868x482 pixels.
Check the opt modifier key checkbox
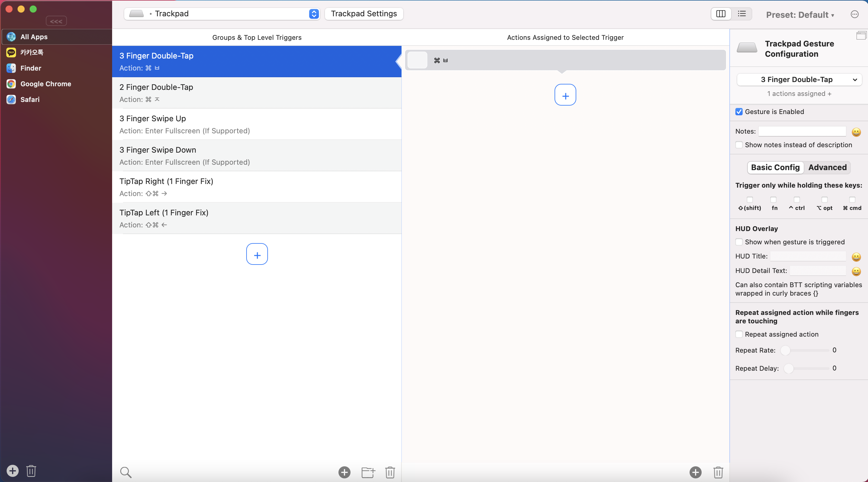coord(825,200)
